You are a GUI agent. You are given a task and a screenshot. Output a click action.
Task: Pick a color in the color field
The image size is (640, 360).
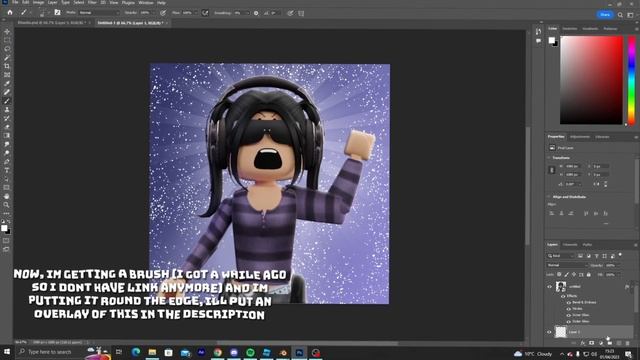tap(591, 80)
